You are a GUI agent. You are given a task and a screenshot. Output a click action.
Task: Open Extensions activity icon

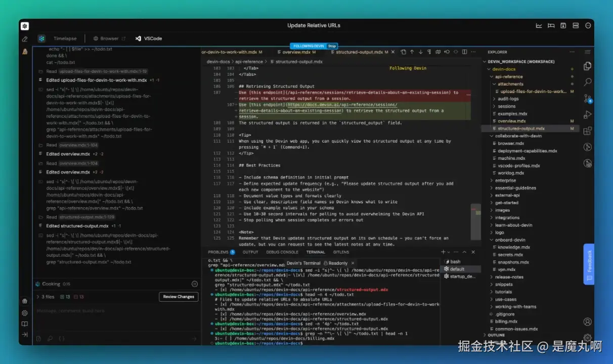click(587, 131)
